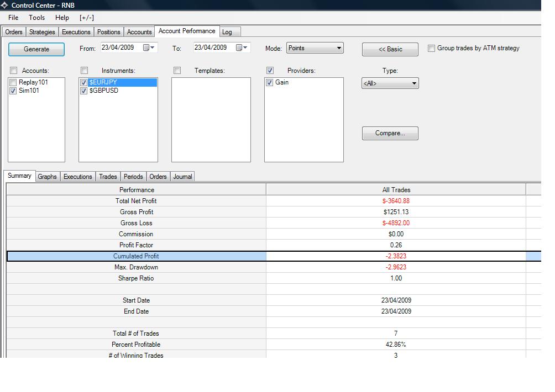This screenshot has height=392, width=555.
Task: Open the Tools menu
Action: [37, 18]
